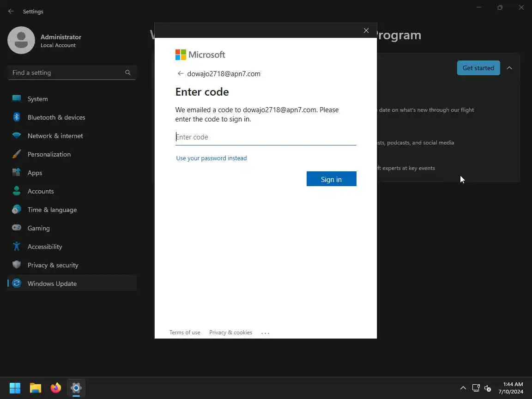Click the Bluetooth & devices icon

(16, 117)
